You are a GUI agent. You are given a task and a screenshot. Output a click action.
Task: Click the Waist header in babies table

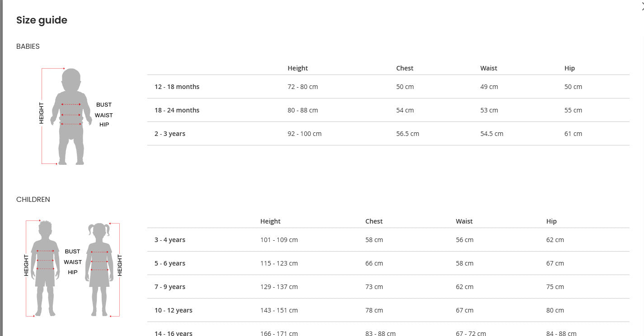(489, 68)
